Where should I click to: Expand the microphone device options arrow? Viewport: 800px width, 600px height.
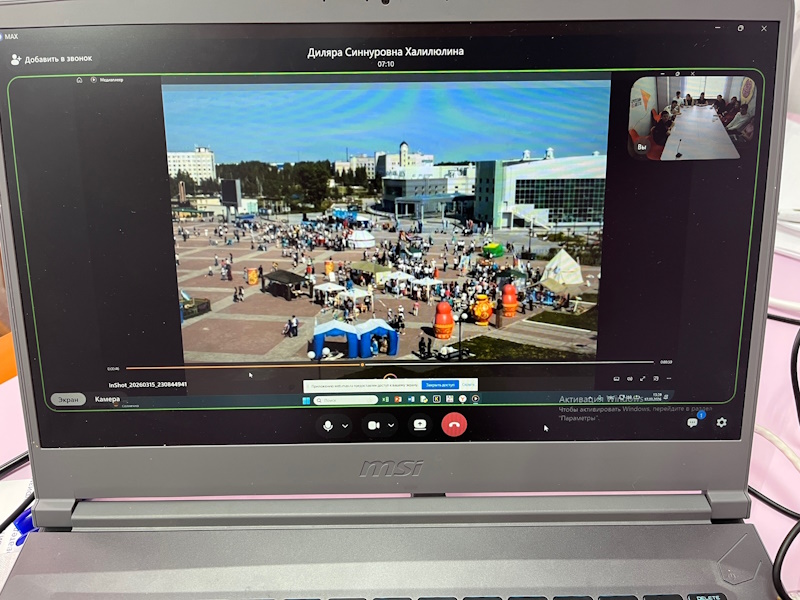click(x=346, y=426)
